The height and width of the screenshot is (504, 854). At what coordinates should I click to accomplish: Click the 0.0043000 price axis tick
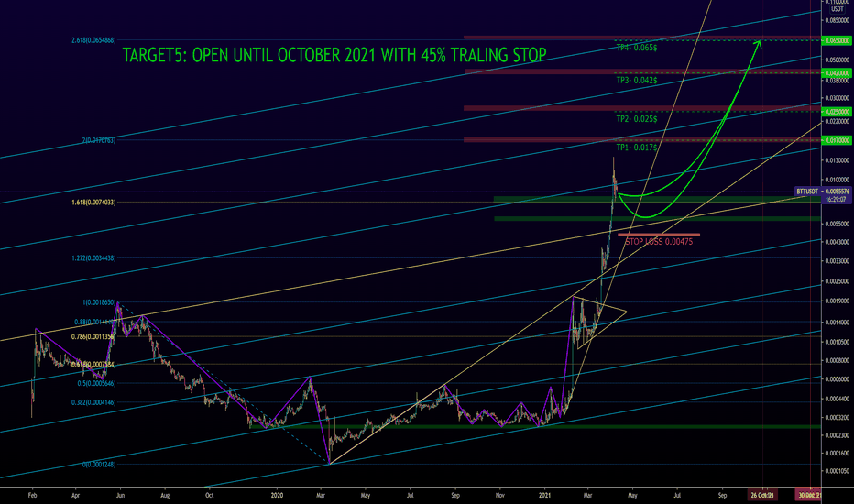[838, 242]
